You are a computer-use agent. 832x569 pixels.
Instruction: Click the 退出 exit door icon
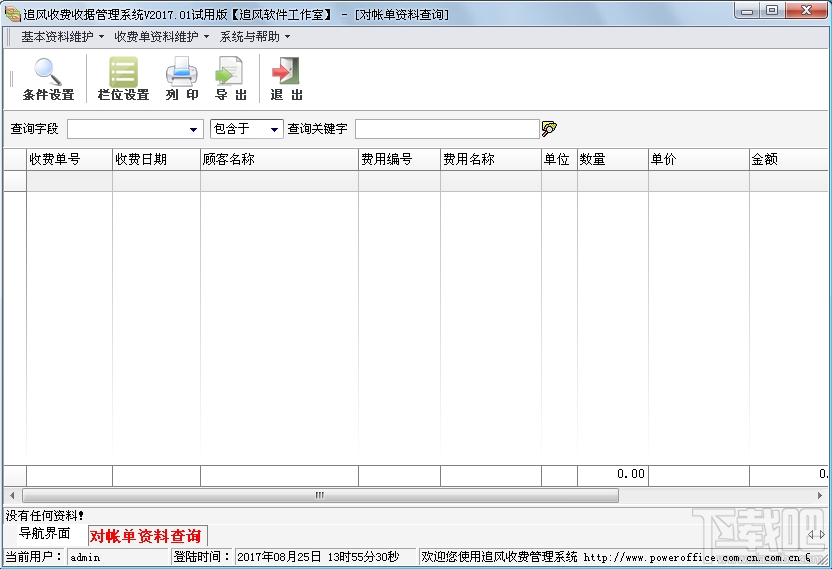coord(286,79)
